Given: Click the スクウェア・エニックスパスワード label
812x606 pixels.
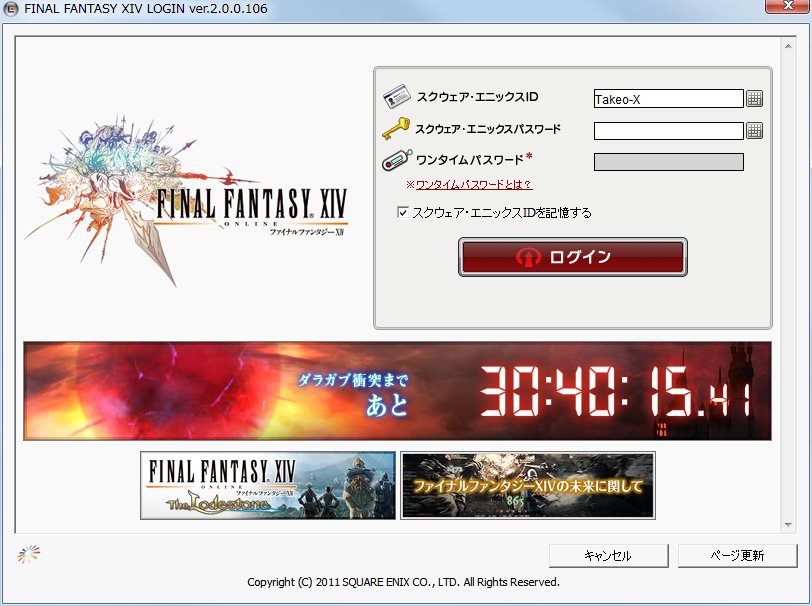Looking at the screenshot, I should pyautogui.click(x=488, y=129).
